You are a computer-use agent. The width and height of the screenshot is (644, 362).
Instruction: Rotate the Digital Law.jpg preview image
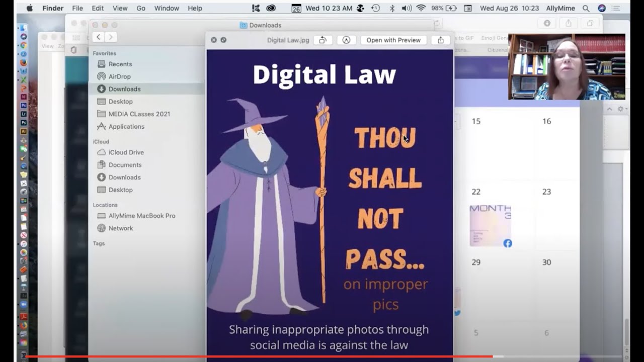coord(323,40)
